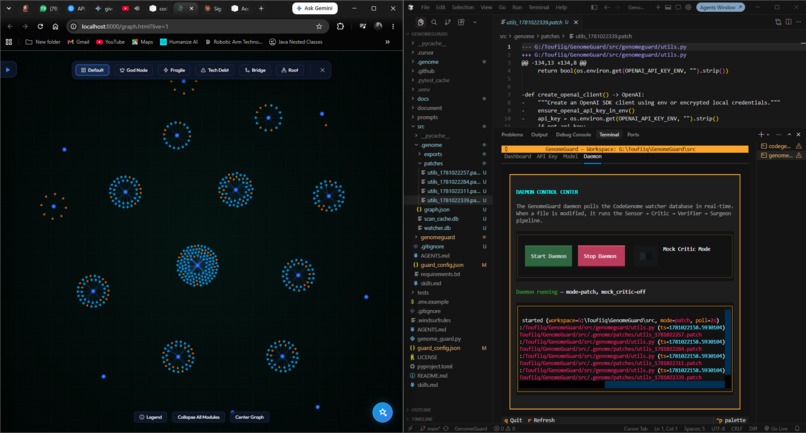Switch to the Dashboard tab in GenomeGuard TUI

pyautogui.click(x=517, y=156)
